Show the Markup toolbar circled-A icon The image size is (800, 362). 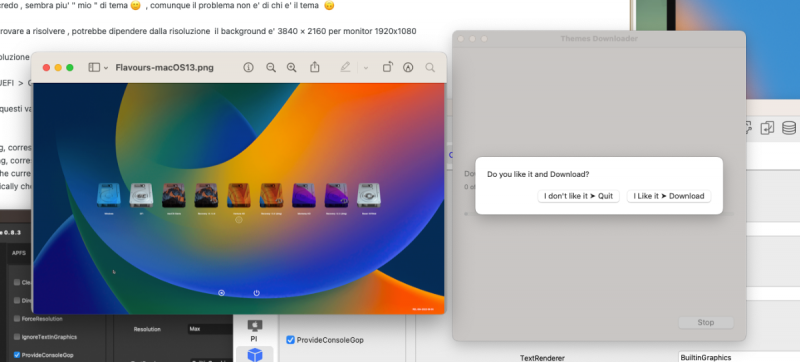[408, 67]
